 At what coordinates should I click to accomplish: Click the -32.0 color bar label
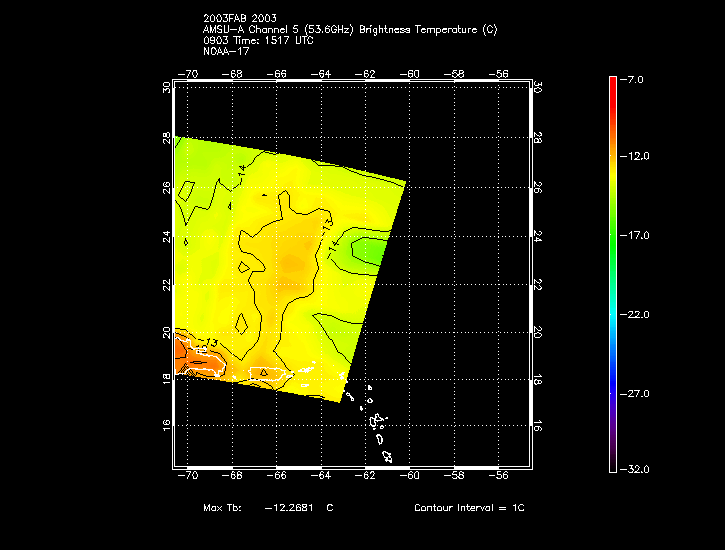point(635,469)
